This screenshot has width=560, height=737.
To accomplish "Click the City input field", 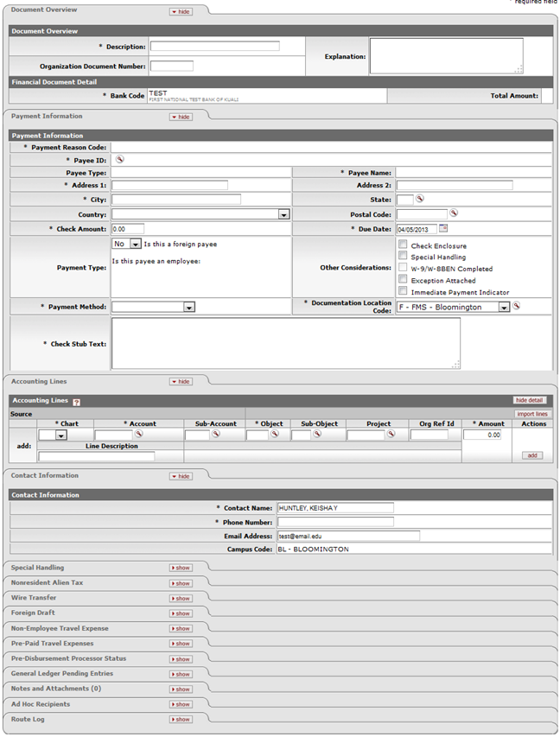I will coord(176,200).
